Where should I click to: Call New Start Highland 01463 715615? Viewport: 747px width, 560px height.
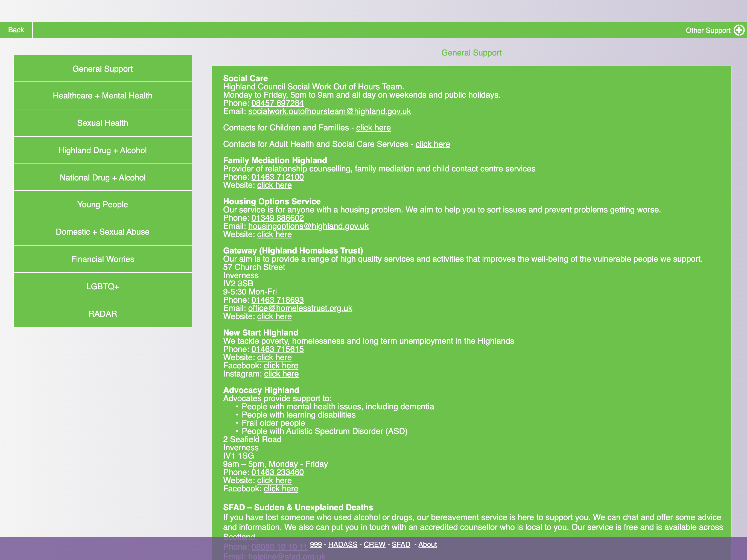pyautogui.click(x=277, y=349)
